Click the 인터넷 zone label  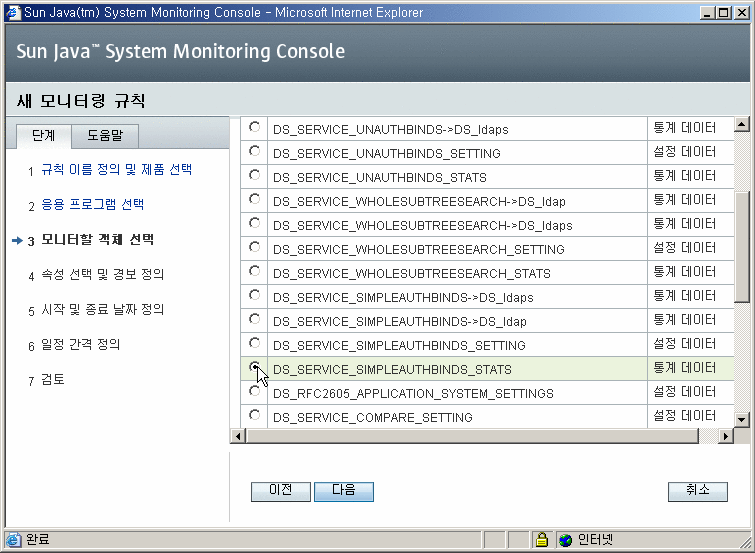pos(595,540)
